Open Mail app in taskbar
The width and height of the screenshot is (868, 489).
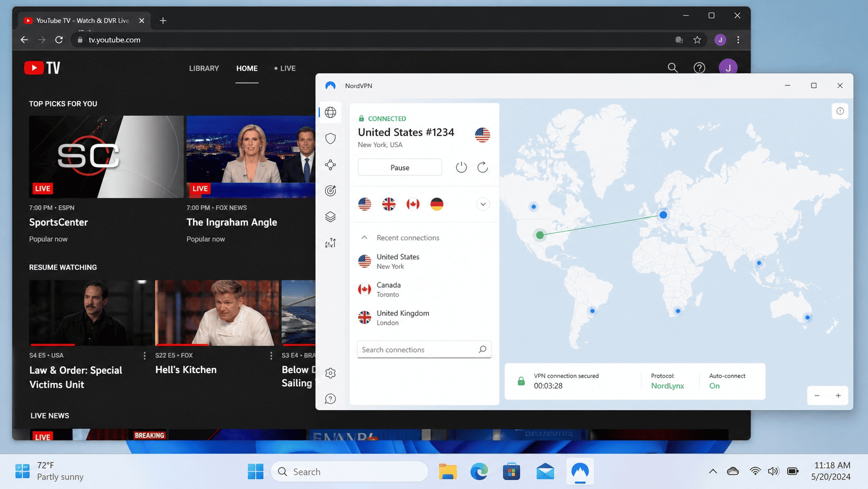(x=545, y=471)
